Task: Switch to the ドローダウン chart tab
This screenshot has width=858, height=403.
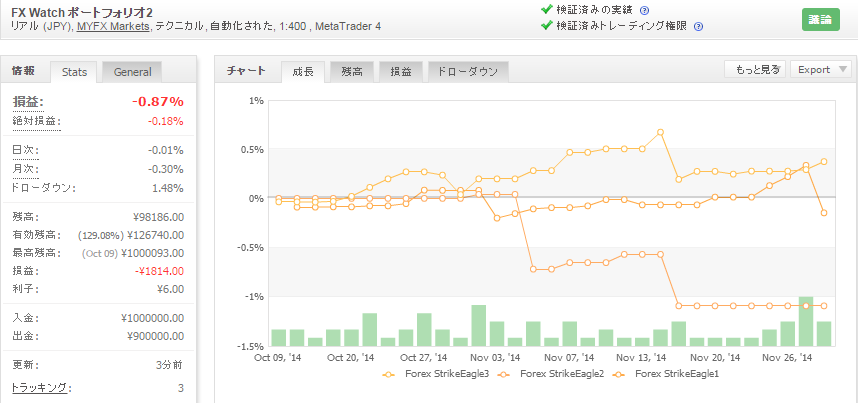Action: point(469,71)
